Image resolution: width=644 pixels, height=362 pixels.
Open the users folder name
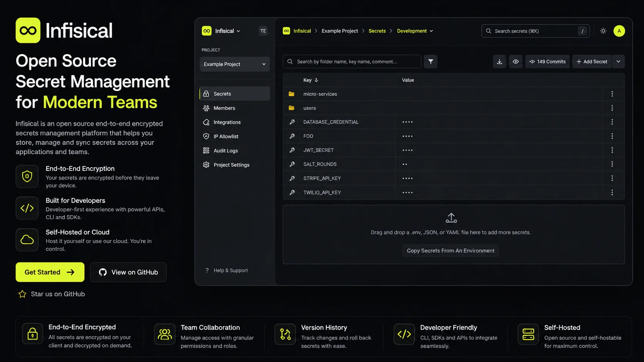[x=309, y=108]
